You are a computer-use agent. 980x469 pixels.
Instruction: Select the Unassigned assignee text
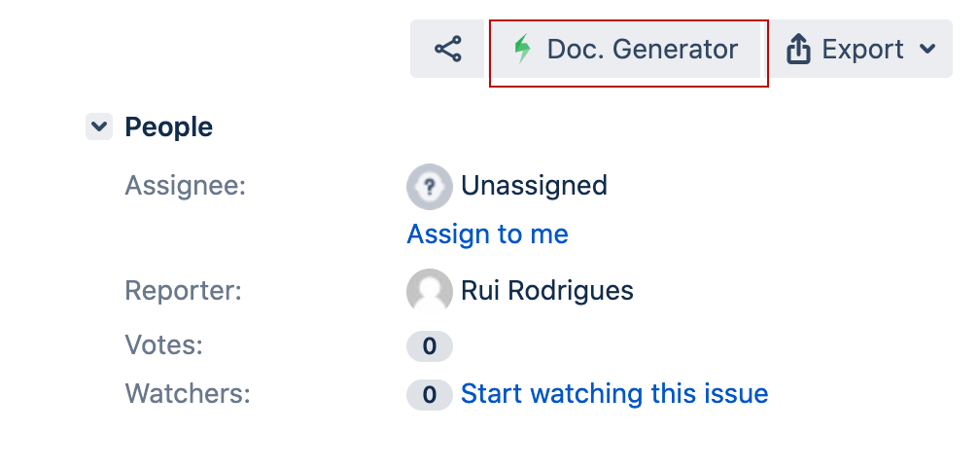pos(534,186)
